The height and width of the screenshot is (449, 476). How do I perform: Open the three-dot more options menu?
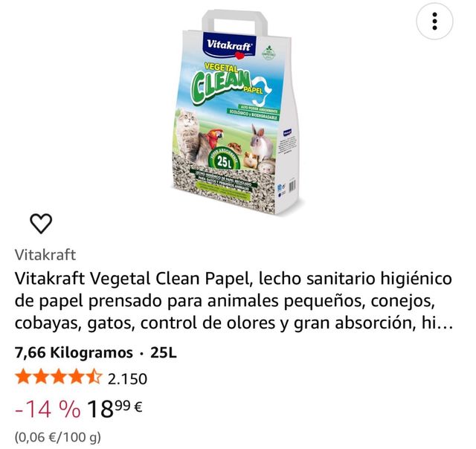click(434, 22)
